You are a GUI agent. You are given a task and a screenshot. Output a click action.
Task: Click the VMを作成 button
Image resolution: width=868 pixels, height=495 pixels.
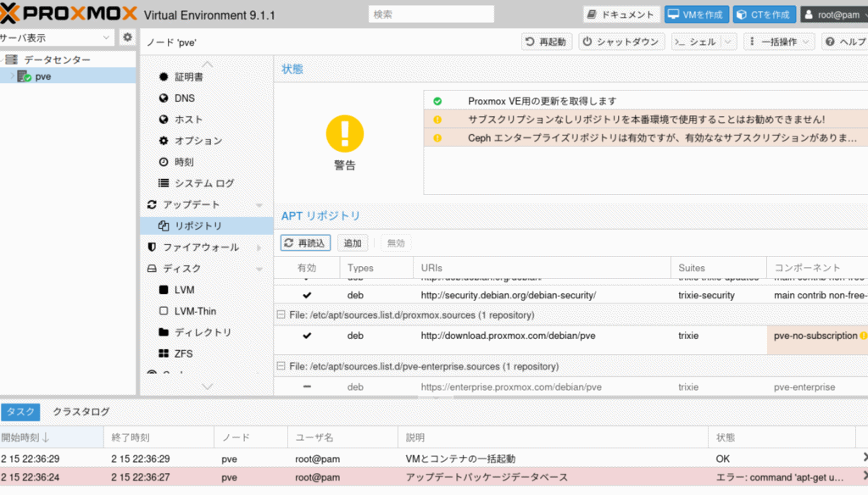[x=696, y=14]
